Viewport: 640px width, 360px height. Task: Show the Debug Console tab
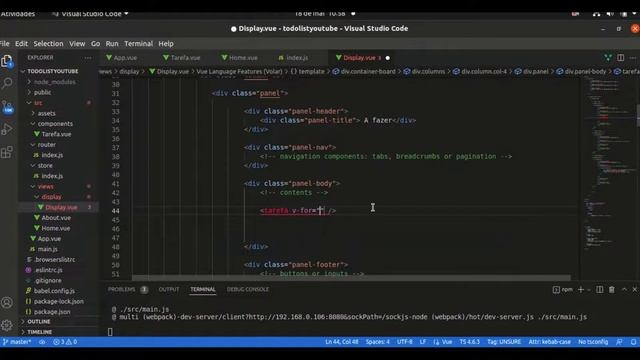tap(248, 289)
